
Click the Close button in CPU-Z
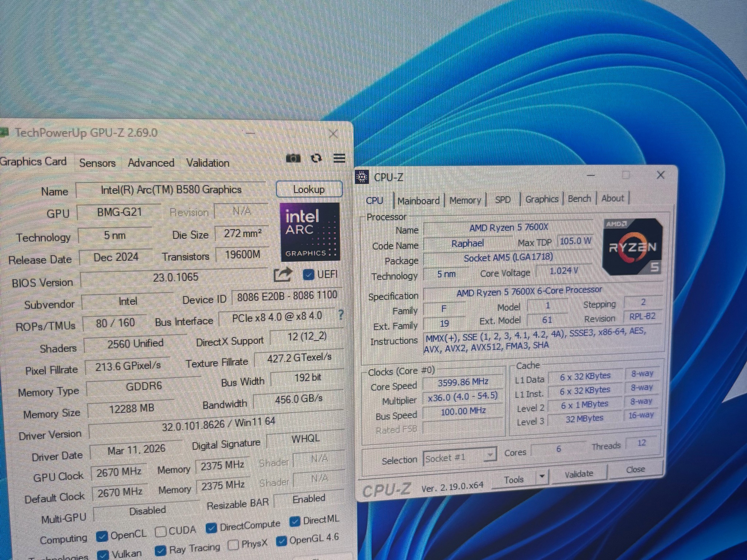click(x=635, y=470)
